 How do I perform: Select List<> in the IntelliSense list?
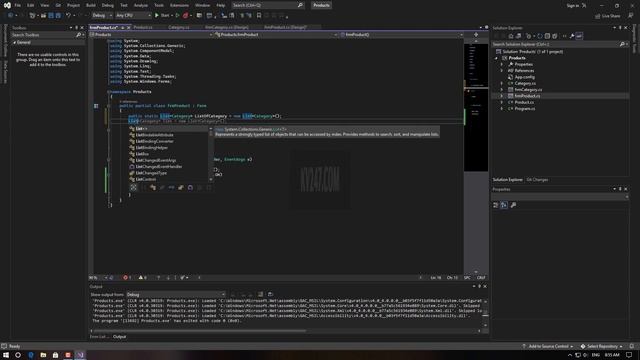click(x=169, y=129)
